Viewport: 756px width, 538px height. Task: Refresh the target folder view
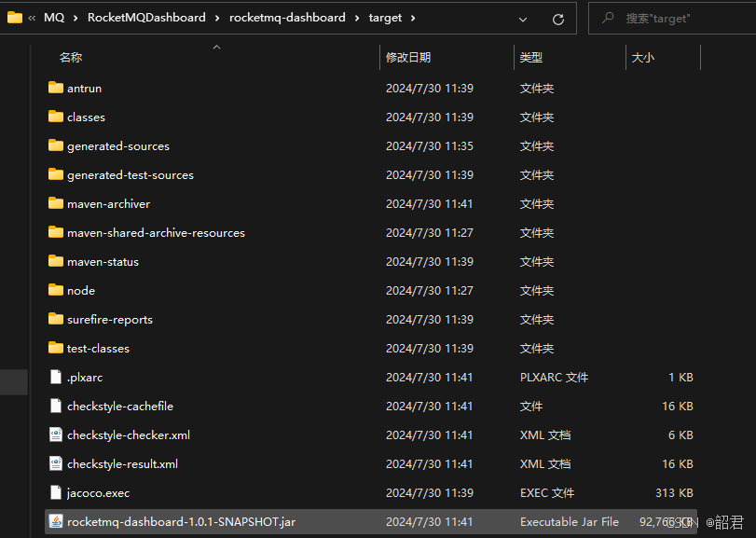click(x=558, y=20)
